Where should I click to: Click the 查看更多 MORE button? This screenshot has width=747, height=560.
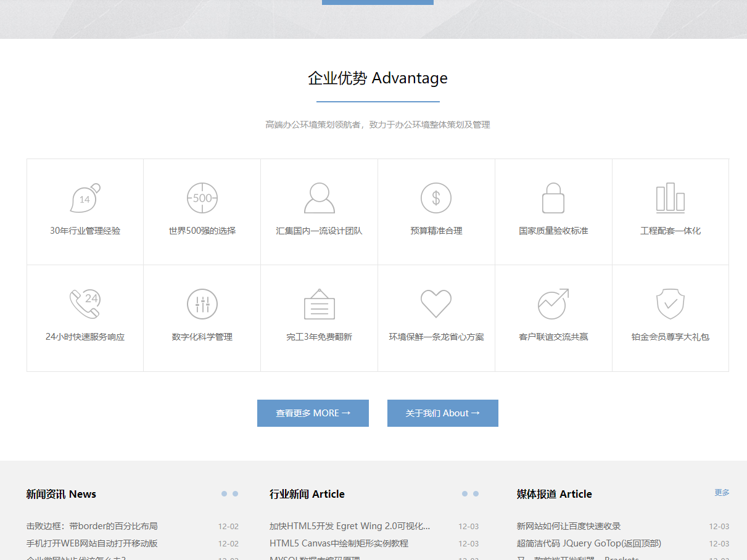tap(313, 413)
